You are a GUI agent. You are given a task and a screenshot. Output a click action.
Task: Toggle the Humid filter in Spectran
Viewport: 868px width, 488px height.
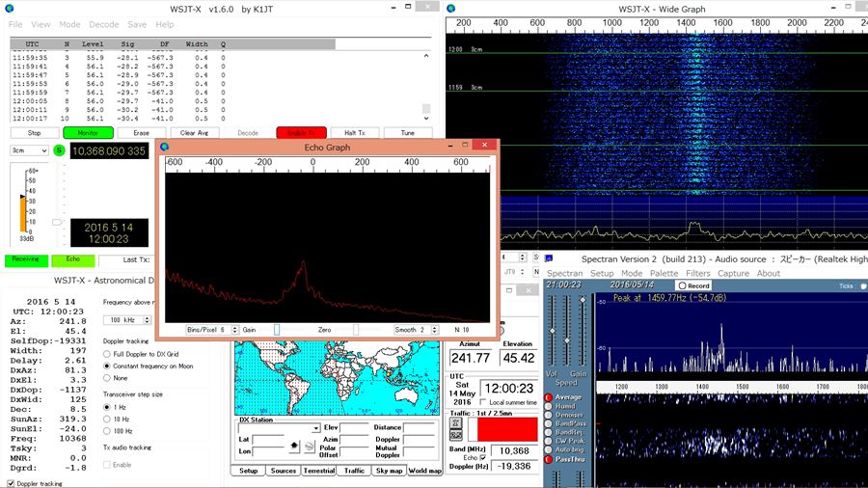pyautogui.click(x=549, y=406)
